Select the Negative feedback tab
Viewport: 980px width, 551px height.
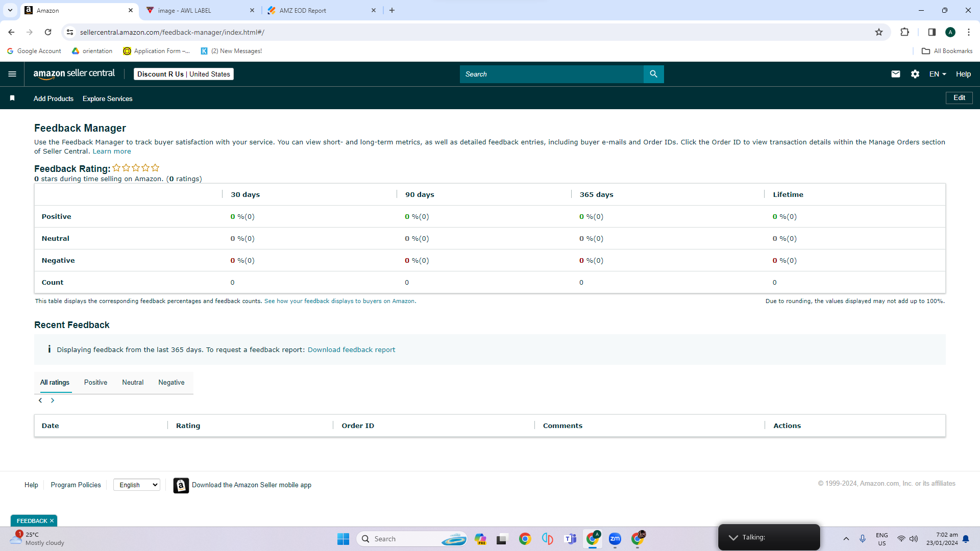point(171,382)
